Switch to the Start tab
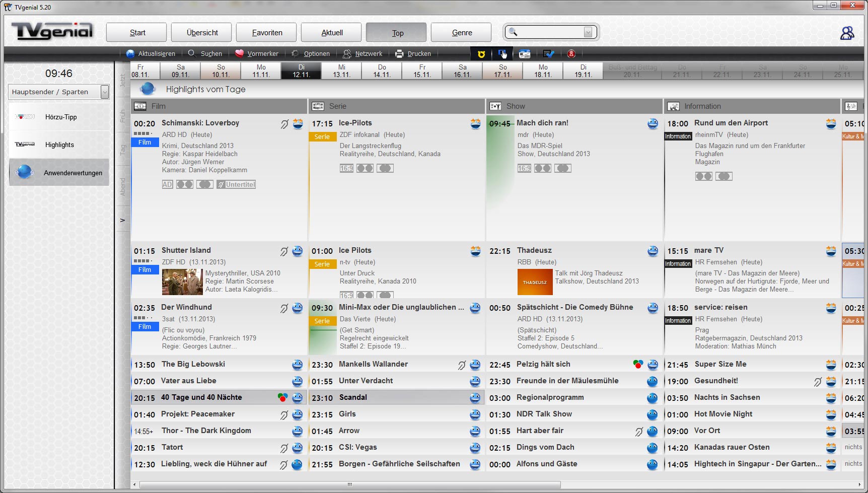 136,32
